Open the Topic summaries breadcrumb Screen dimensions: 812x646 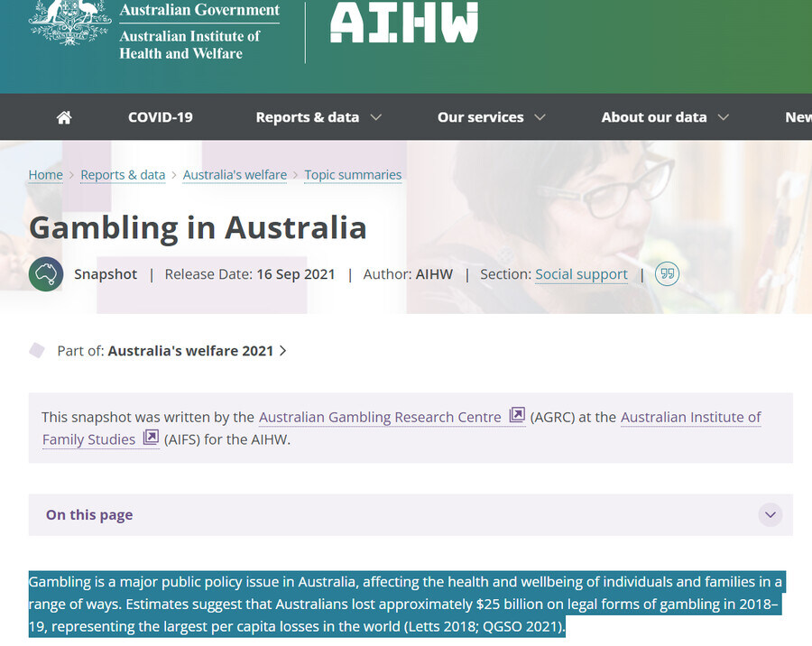353,175
